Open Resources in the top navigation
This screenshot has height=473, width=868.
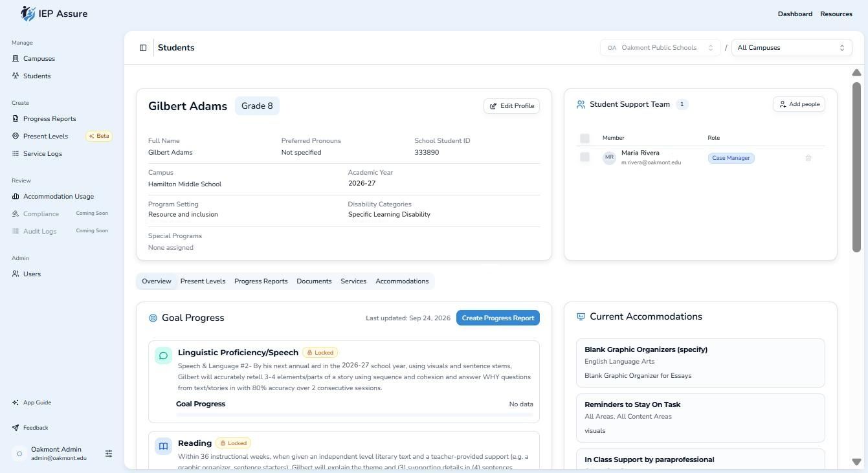(x=836, y=14)
